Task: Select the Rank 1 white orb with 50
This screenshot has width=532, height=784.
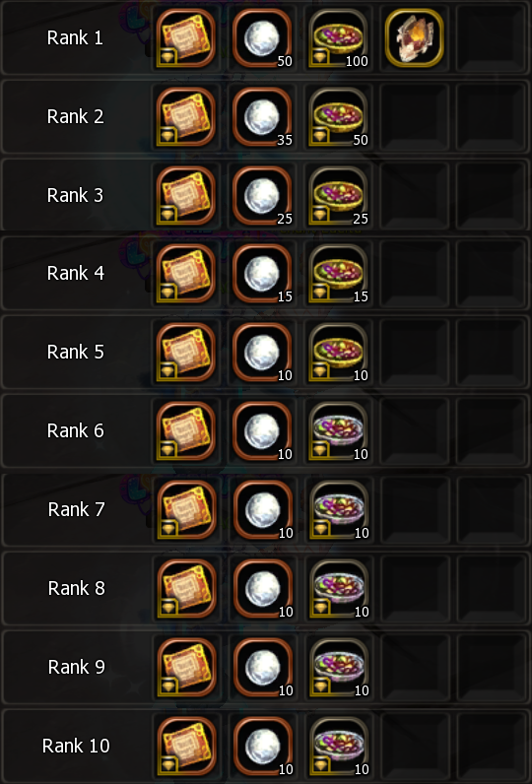Action: pyautogui.click(x=262, y=38)
